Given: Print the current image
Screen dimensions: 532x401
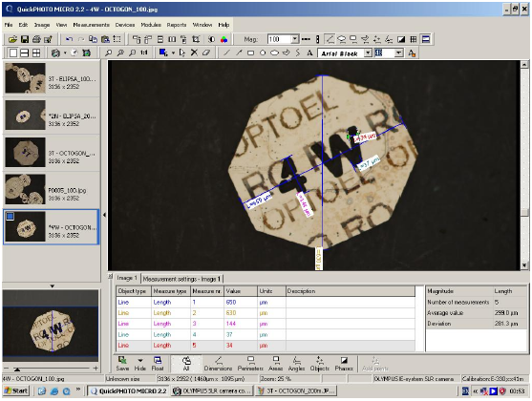Looking at the screenshot, I should click(x=36, y=39).
